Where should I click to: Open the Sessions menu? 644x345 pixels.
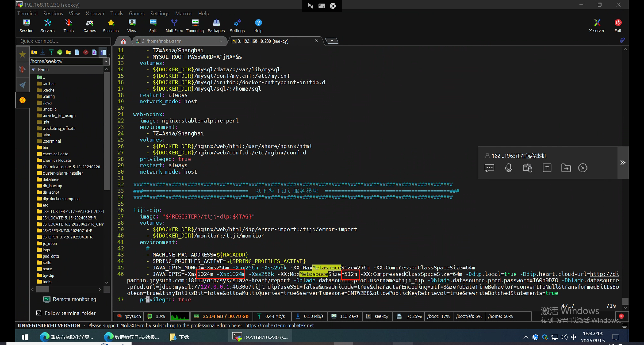point(53,13)
